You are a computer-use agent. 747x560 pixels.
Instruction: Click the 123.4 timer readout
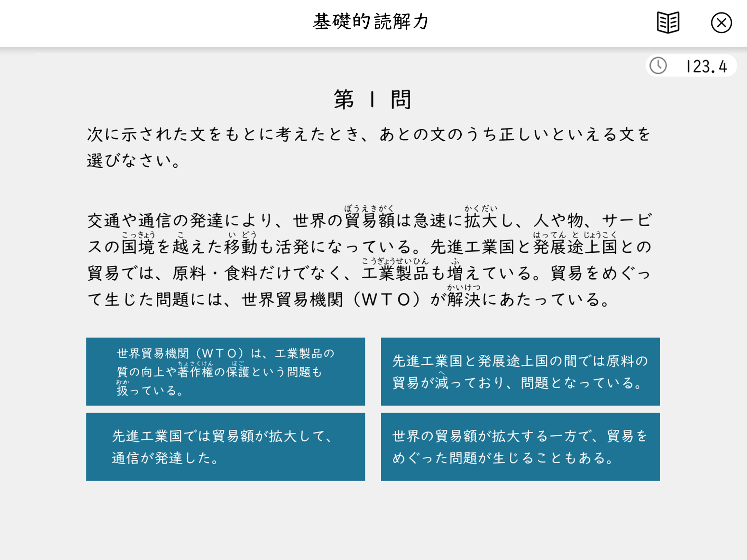(707, 66)
